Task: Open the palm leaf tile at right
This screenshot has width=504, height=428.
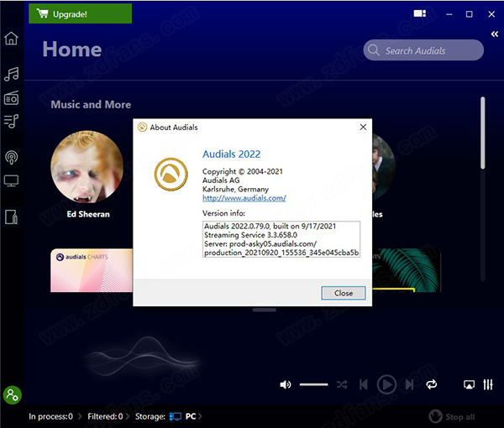Action: [x=407, y=270]
